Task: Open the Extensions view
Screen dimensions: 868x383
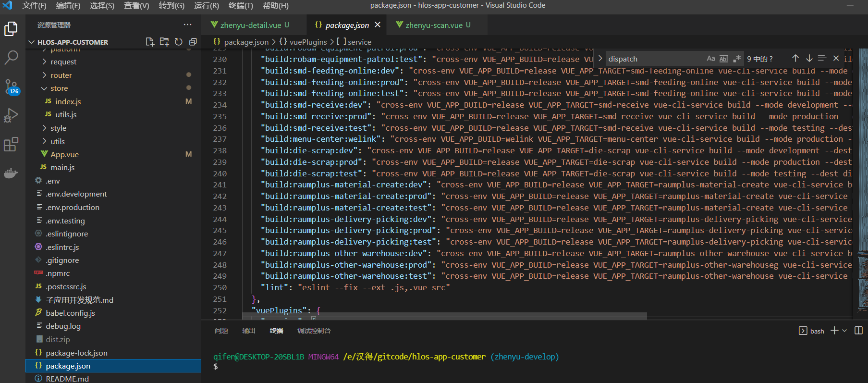Action: [x=11, y=144]
